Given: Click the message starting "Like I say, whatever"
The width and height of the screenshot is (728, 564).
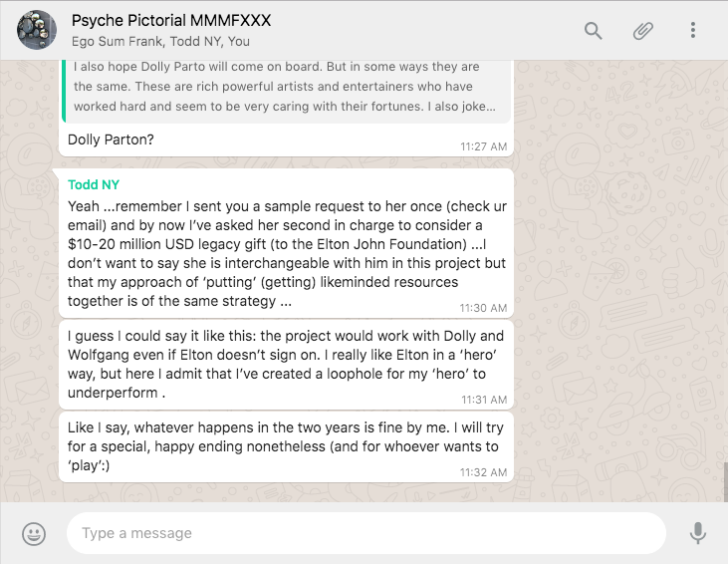Looking at the screenshot, I should (287, 445).
